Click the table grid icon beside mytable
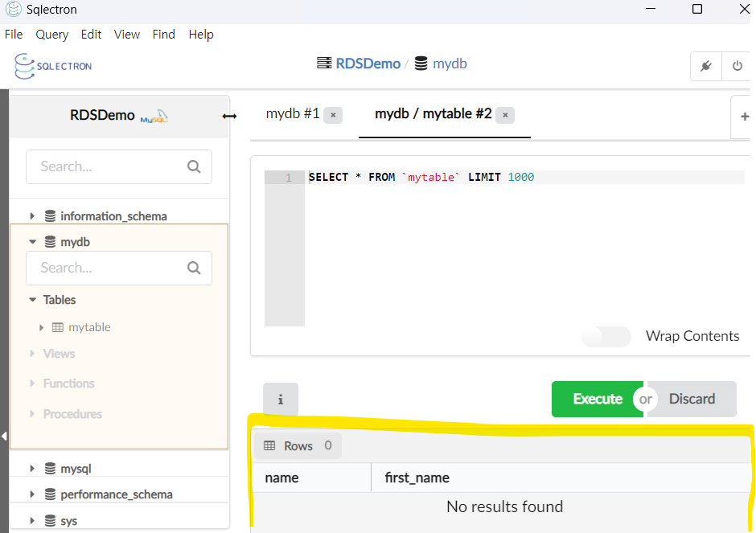 [58, 328]
